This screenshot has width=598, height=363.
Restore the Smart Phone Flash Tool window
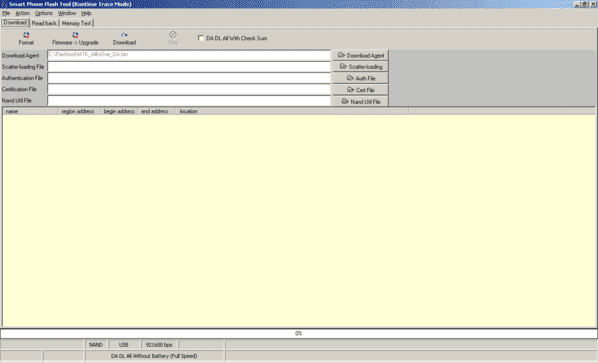click(585, 4)
